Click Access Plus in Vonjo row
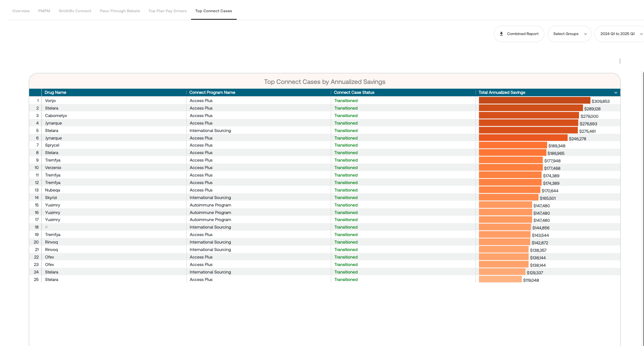 (201, 101)
